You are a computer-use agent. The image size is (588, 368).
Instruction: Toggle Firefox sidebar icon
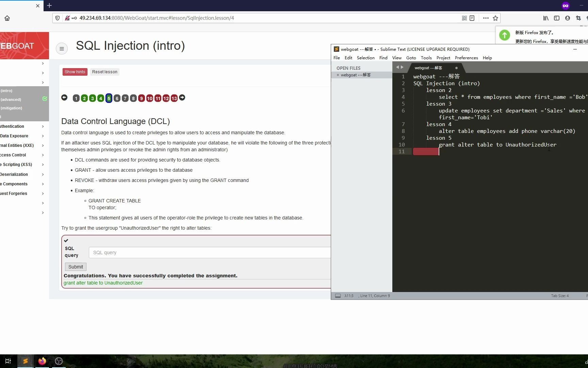coord(557,18)
